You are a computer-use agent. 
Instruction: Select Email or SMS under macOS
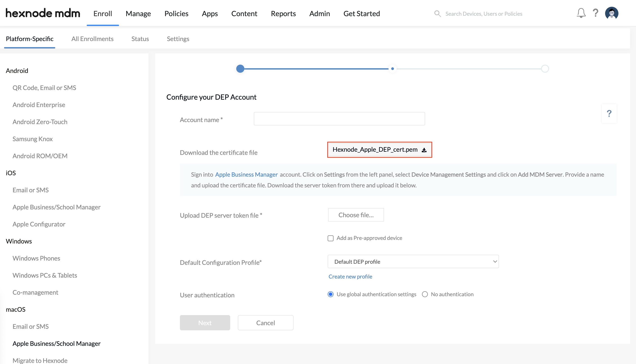[x=31, y=327]
